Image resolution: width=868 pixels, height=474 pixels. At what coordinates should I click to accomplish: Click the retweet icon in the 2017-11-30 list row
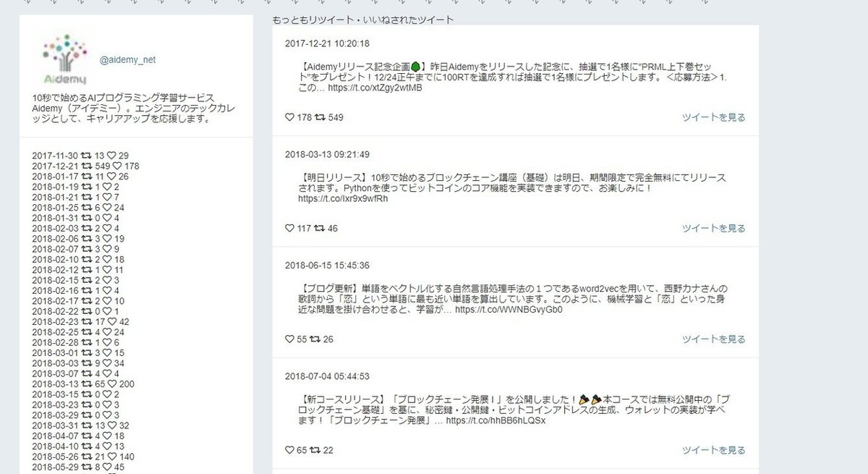[x=87, y=156]
